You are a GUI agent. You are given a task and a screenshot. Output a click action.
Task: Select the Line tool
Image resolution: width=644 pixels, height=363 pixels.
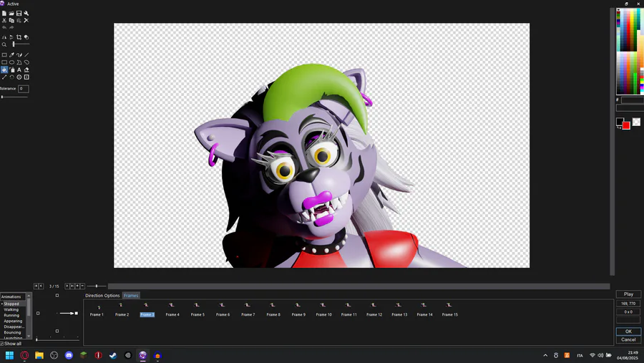(x=26, y=54)
